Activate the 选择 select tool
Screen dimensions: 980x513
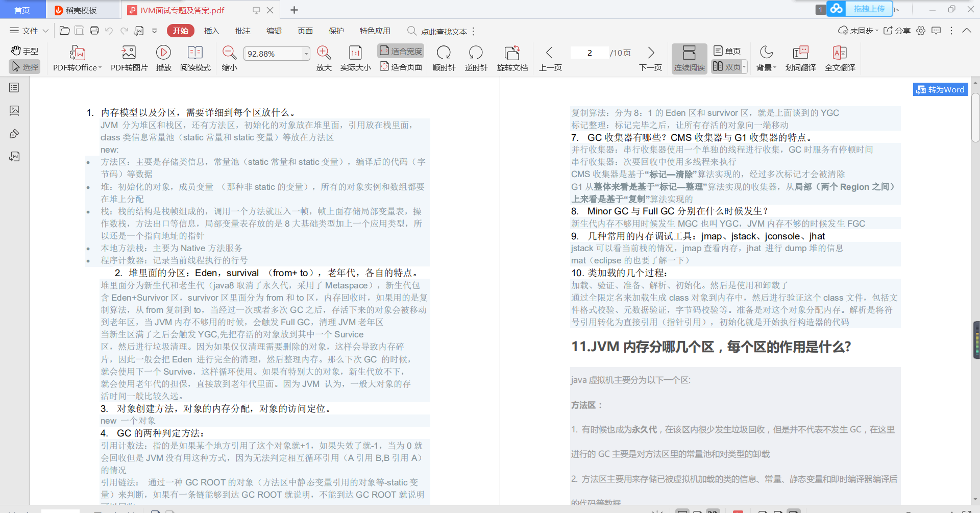[24, 67]
